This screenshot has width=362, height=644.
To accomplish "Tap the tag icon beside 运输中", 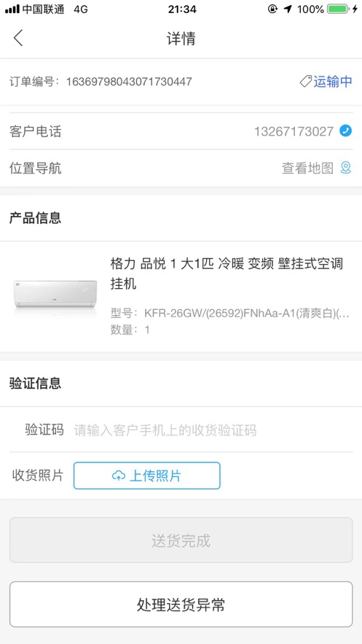I will 305,82.
